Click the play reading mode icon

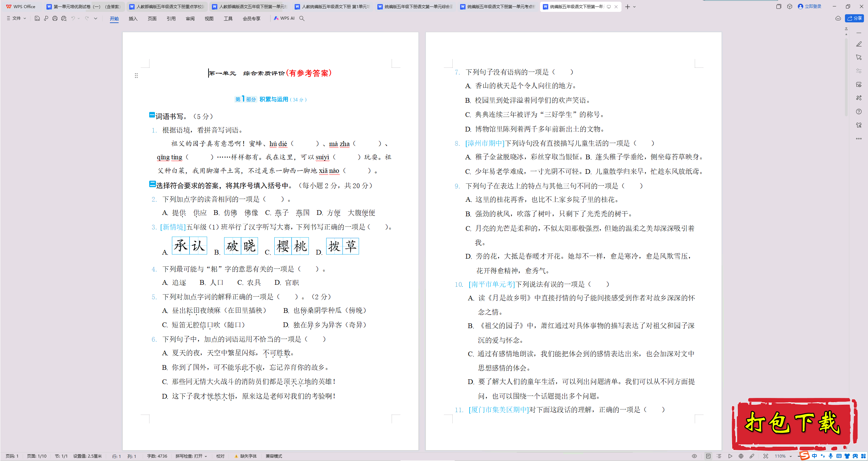730,456
